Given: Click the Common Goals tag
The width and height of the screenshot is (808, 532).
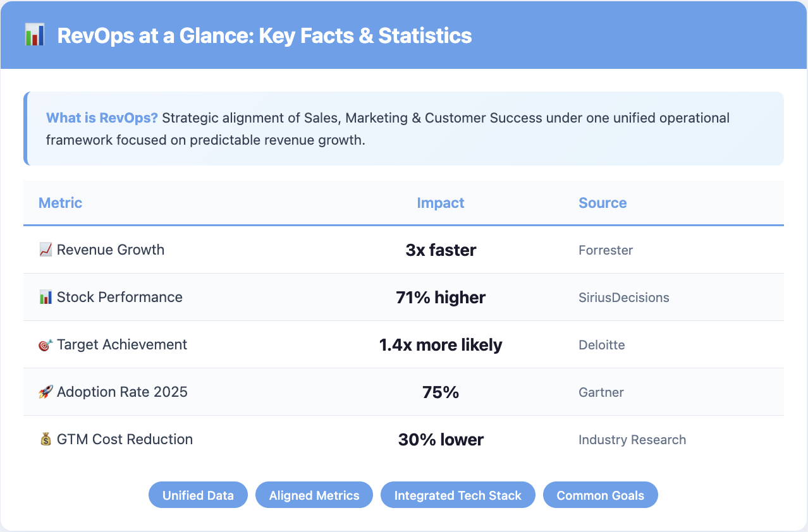Looking at the screenshot, I should 600,495.
